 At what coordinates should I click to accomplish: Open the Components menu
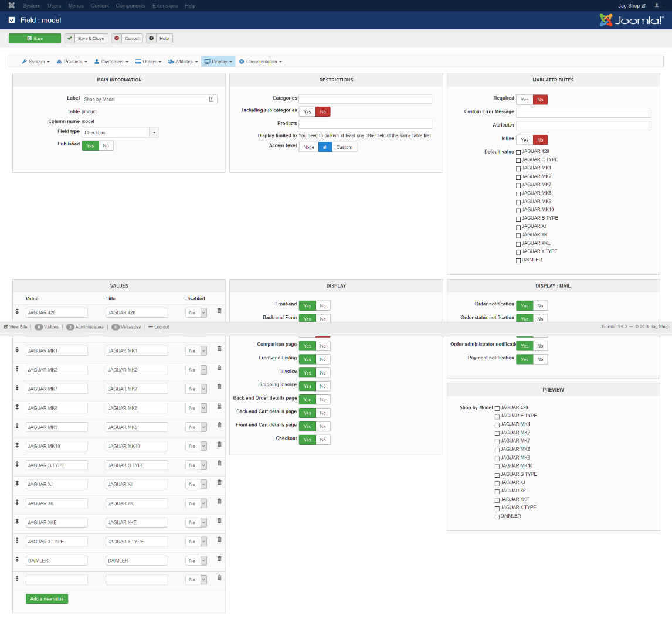pyautogui.click(x=130, y=6)
